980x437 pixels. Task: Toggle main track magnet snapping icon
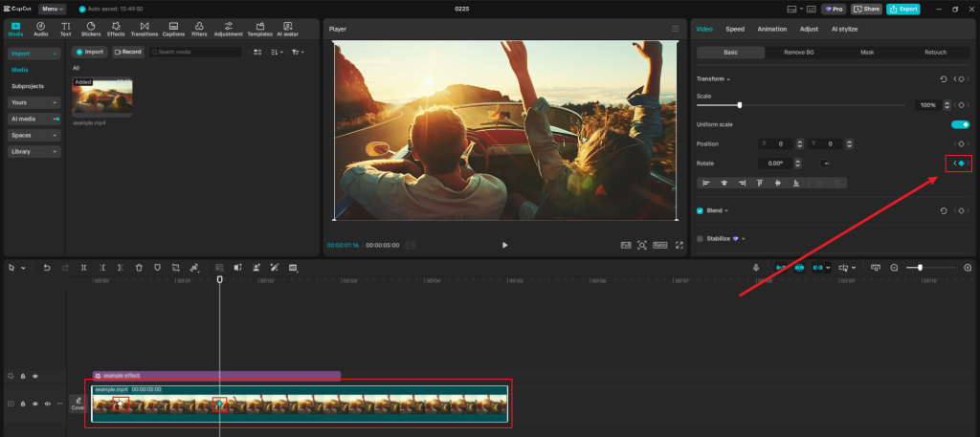pos(781,267)
